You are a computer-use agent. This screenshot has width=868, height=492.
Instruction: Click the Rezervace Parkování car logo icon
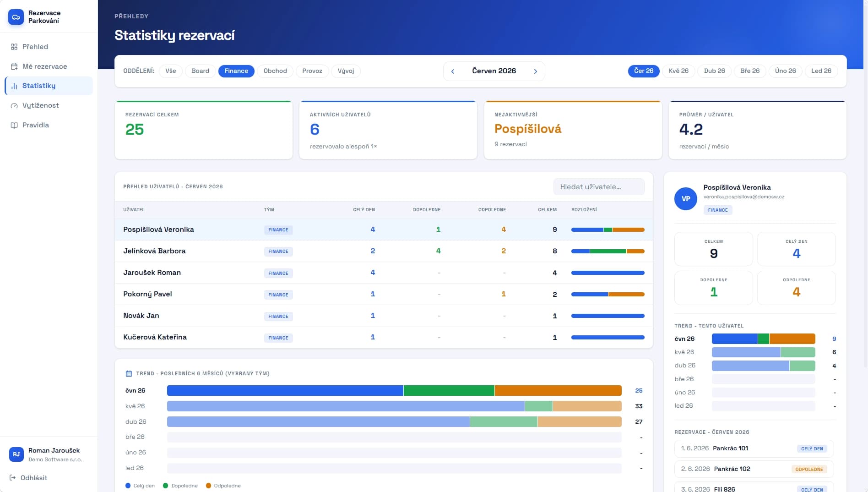pyautogui.click(x=16, y=17)
